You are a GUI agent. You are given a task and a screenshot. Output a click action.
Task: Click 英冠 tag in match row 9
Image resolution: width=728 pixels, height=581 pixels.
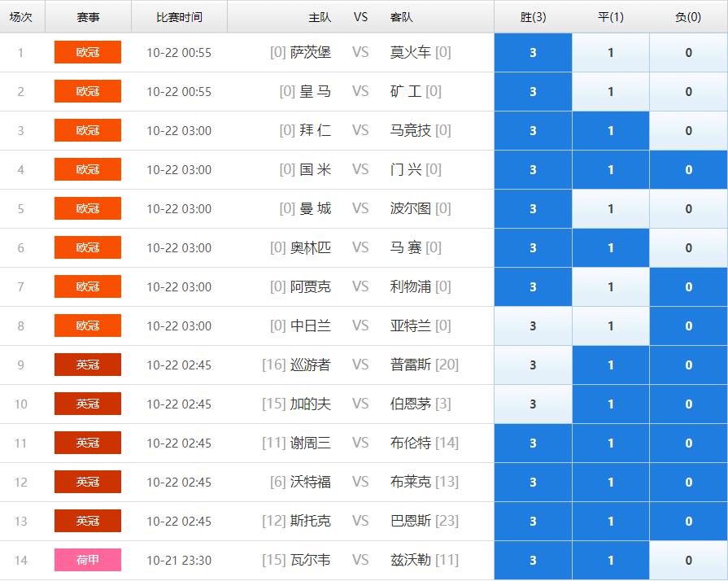click(x=88, y=364)
